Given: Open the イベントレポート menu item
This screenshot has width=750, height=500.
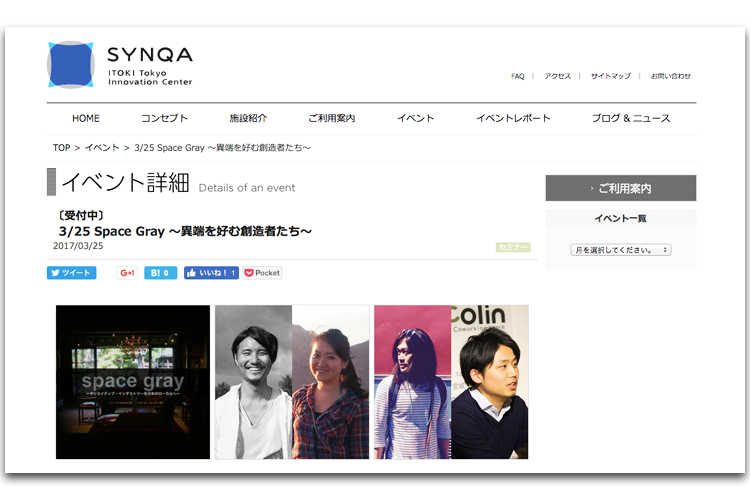Looking at the screenshot, I should 513,118.
